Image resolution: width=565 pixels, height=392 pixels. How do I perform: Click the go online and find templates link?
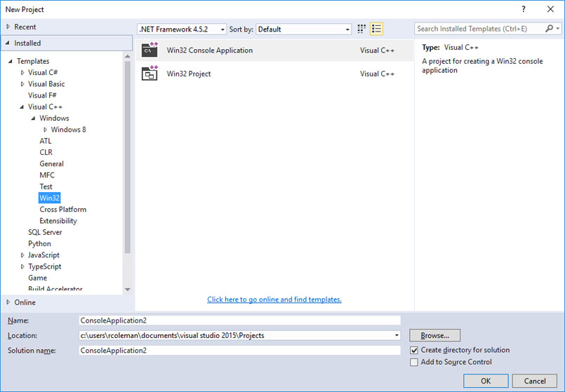pyautogui.click(x=274, y=299)
